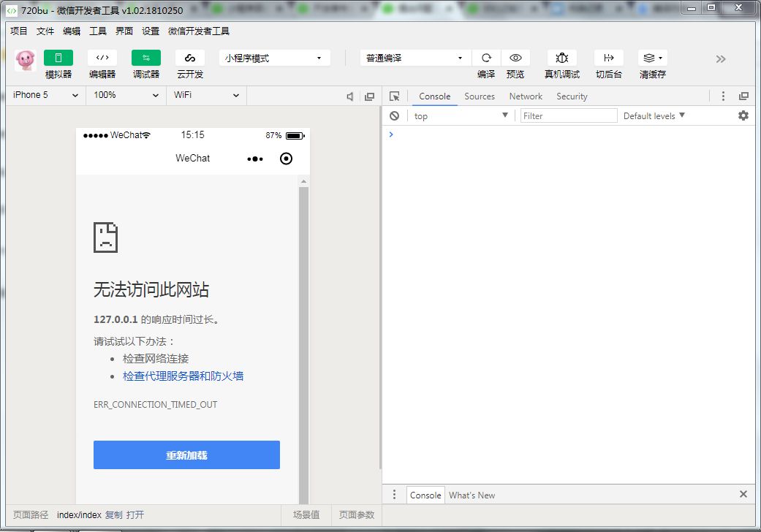Click the mini program close target icon
Image resolution: width=761 pixels, height=532 pixels.
click(x=287, y=159)
